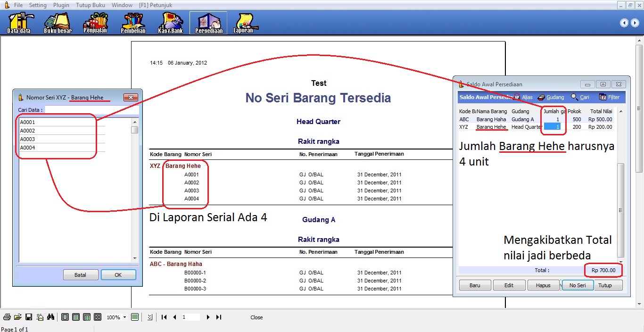Select the ABC Barang Haha row
Image resolution: width=644 pixels, height=332 pixels.
click(x=537, y=119)
